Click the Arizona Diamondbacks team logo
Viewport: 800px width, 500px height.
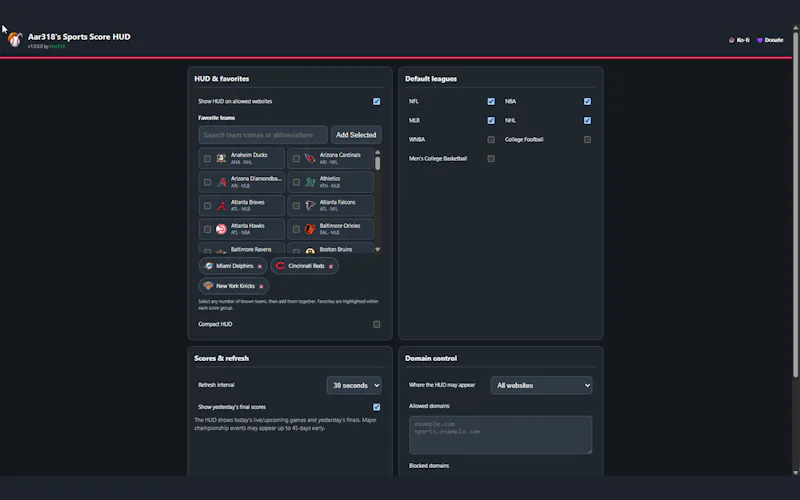pyautogui.click(x=221, y=182)
